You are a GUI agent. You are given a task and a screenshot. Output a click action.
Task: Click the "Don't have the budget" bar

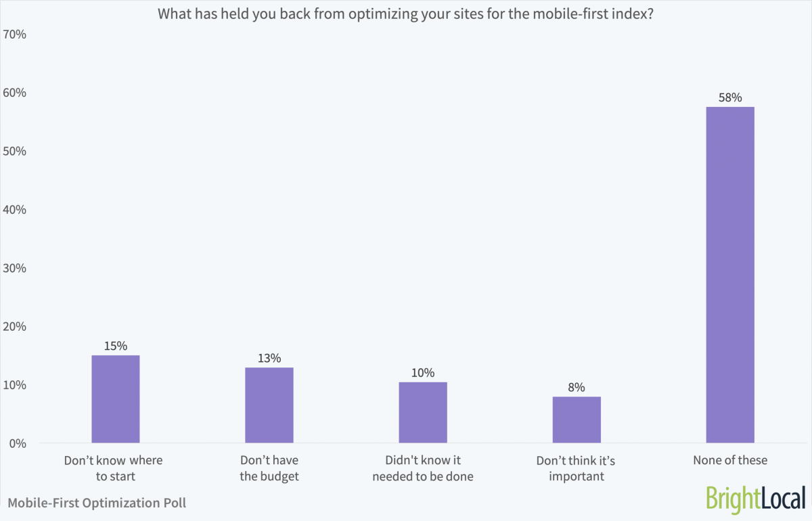coord(269,405)
